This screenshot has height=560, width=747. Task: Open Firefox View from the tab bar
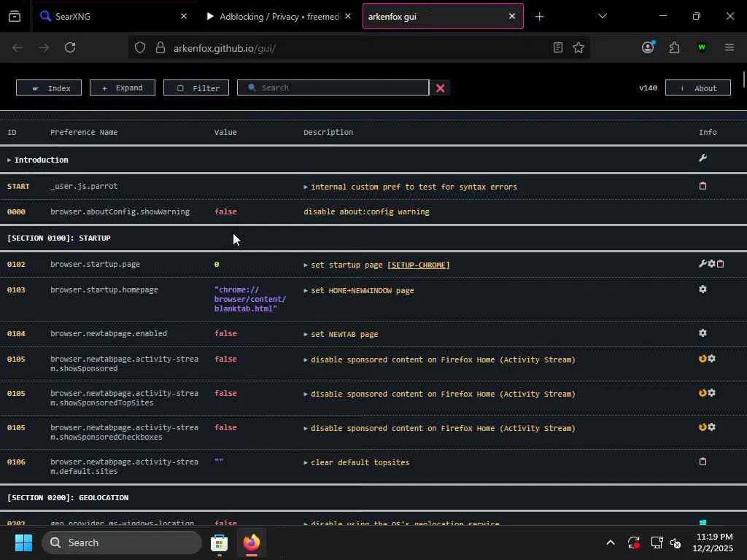click(15, 16)
